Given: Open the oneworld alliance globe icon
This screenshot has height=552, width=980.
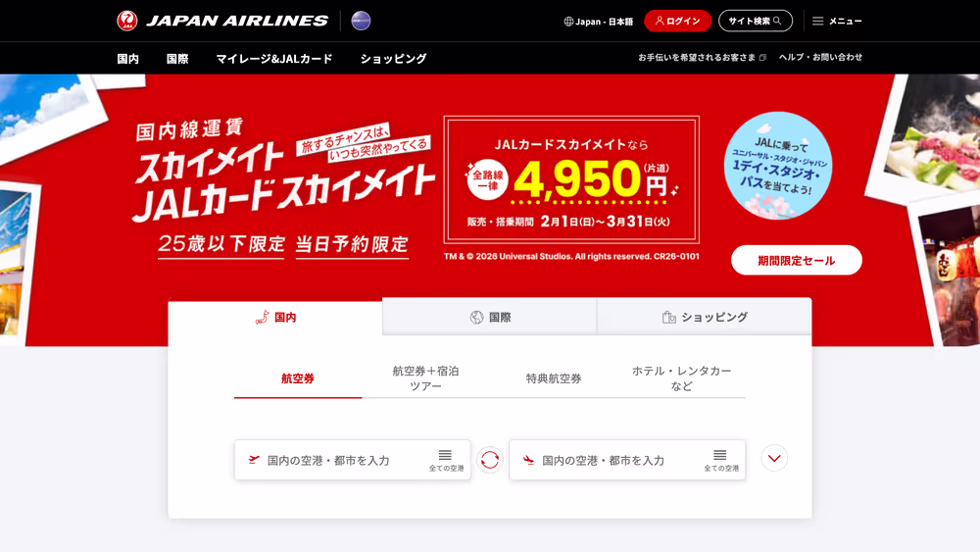Looking at the screenshot, I should coord(361,21).
